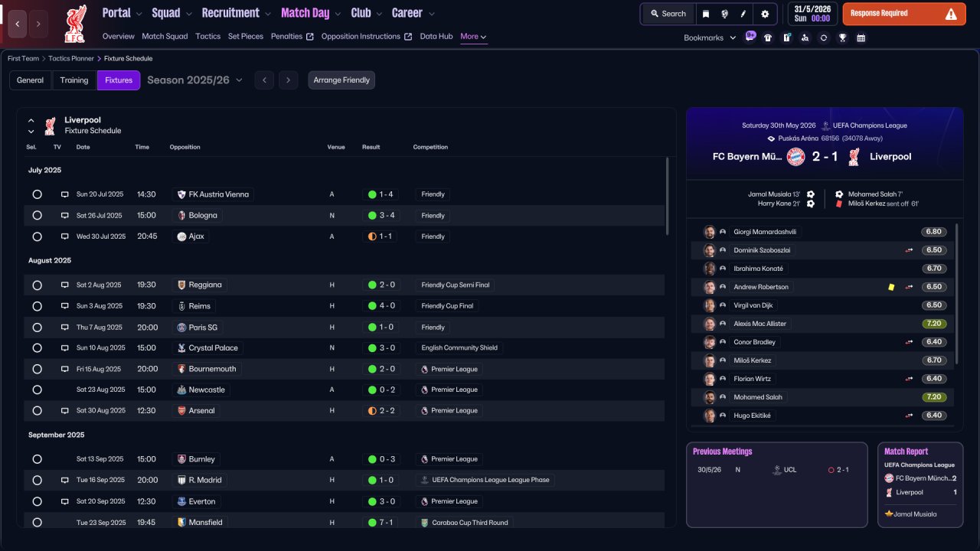The image size is (980, 551).
Task: Click Alexis Mac Allister's 7.20 rating badge
Action: (933, 324)
